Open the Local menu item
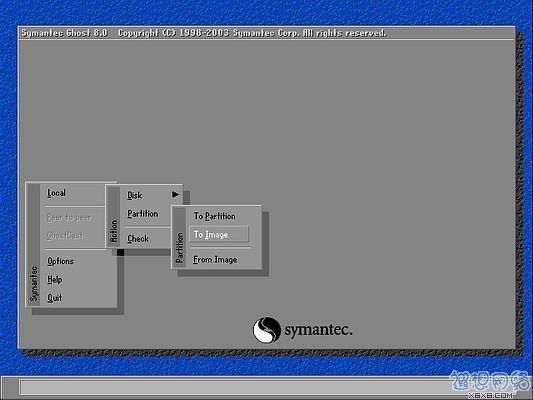The width and height of the screenshot is (533, 400). [x=56, y=193]
